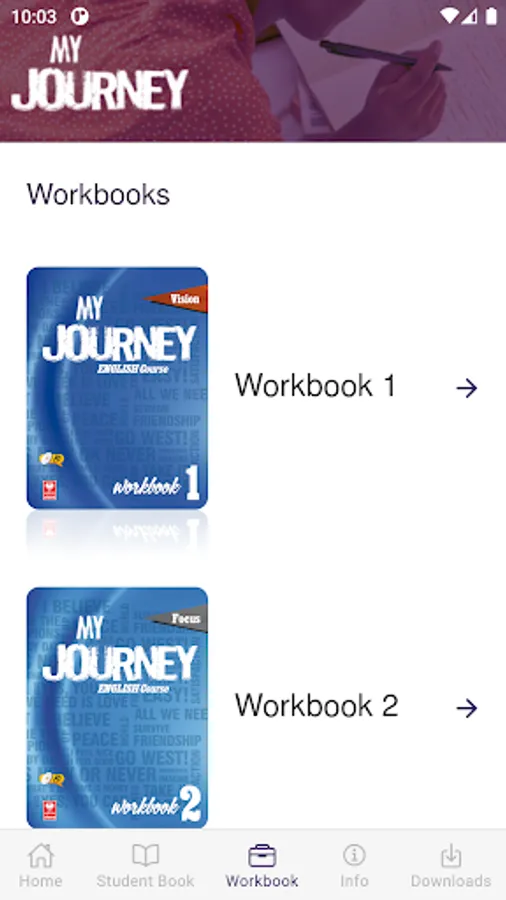Click the arrow next to Workbook 1
506x900 pixels.
pos(467,388)
